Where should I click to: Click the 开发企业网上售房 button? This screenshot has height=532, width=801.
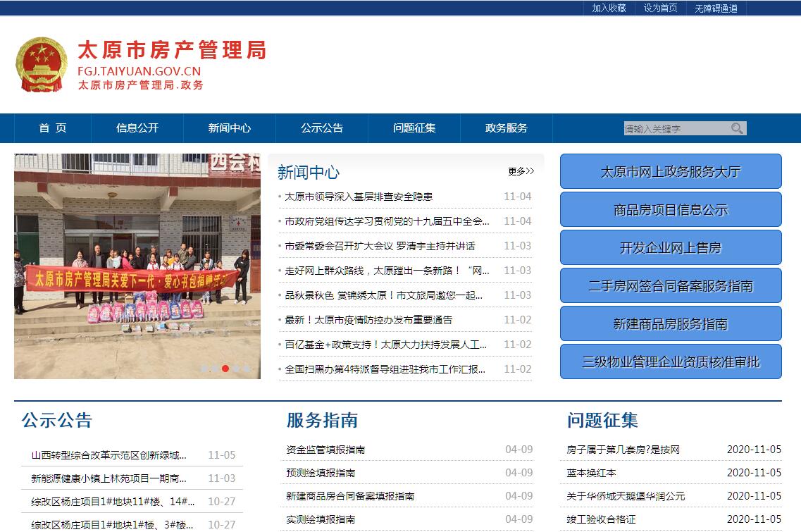pos(671,248)
